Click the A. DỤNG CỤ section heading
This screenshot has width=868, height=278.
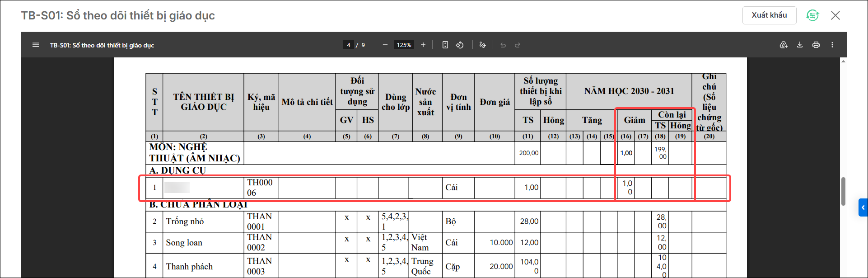(177, 170)
